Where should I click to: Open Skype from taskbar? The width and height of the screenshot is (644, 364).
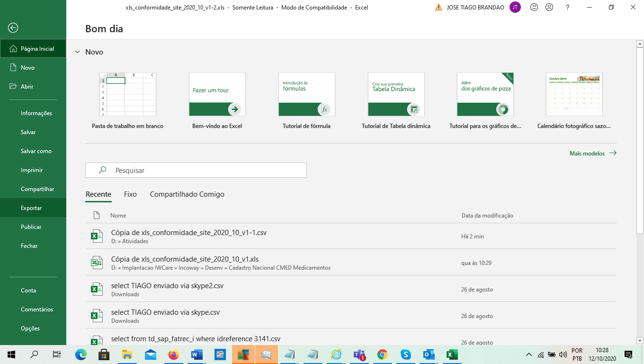click(x=406, y=355)
